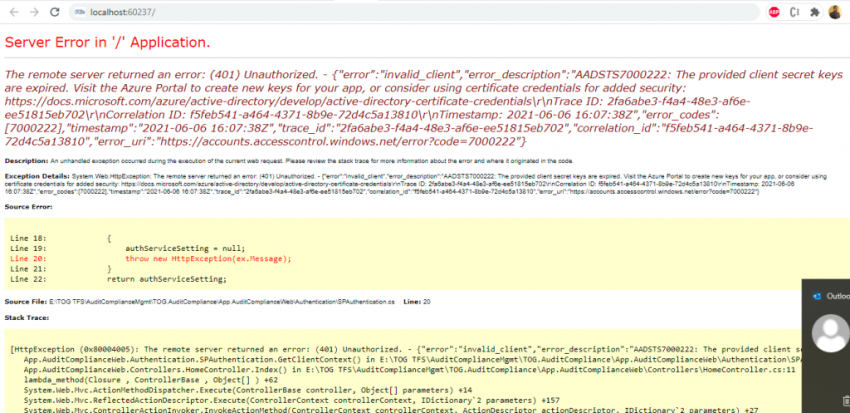The width and height of the screenshot is (850, 413).
Task: Click 'Line 18:' in the source listing
Action: point(28,238)
